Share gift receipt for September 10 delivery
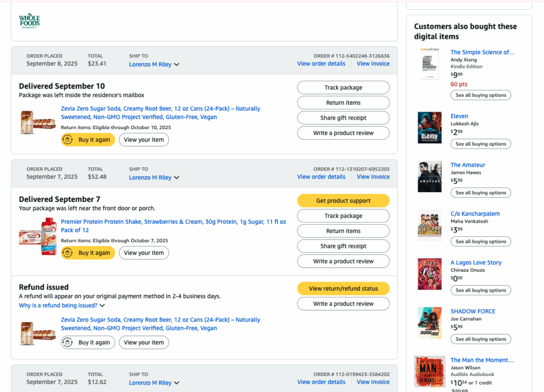Image resolution: width=544 pixels, height=392 pixels. [343, 118]
